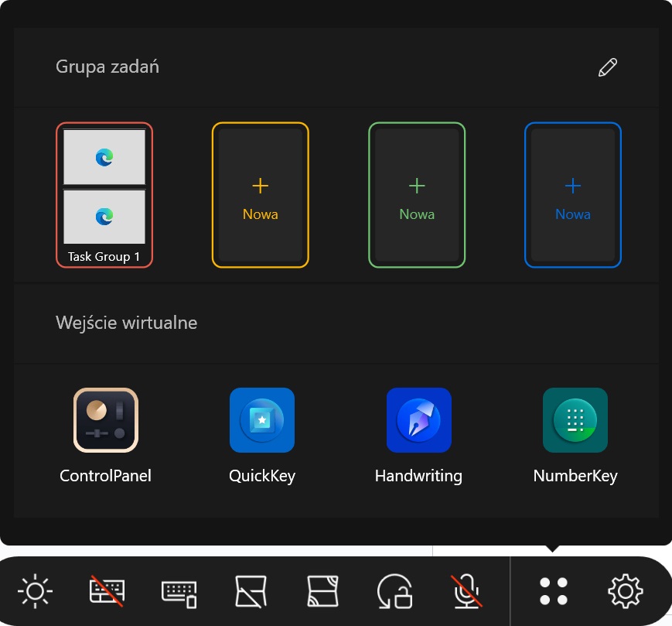
Task: Launch the ControlPanel virtual input
Action: (x=106, y=420)
